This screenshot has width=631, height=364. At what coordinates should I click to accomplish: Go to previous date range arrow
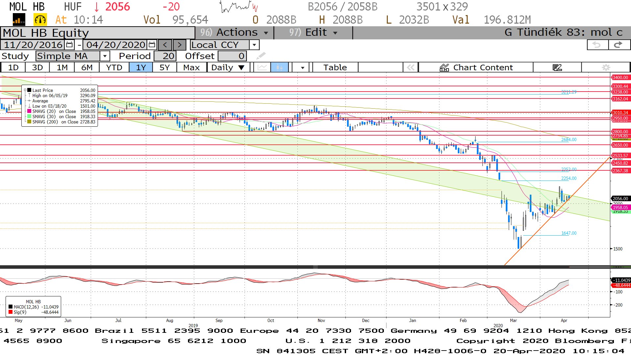click(x=165, y=45)
